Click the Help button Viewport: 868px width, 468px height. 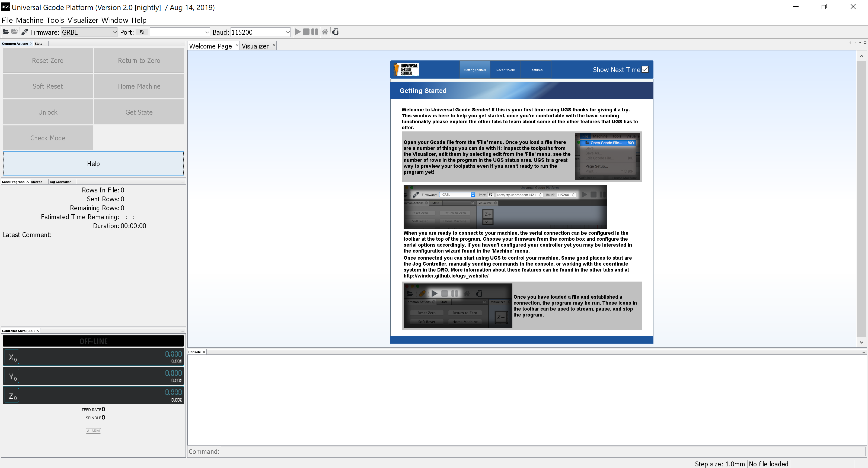[93, 164]
